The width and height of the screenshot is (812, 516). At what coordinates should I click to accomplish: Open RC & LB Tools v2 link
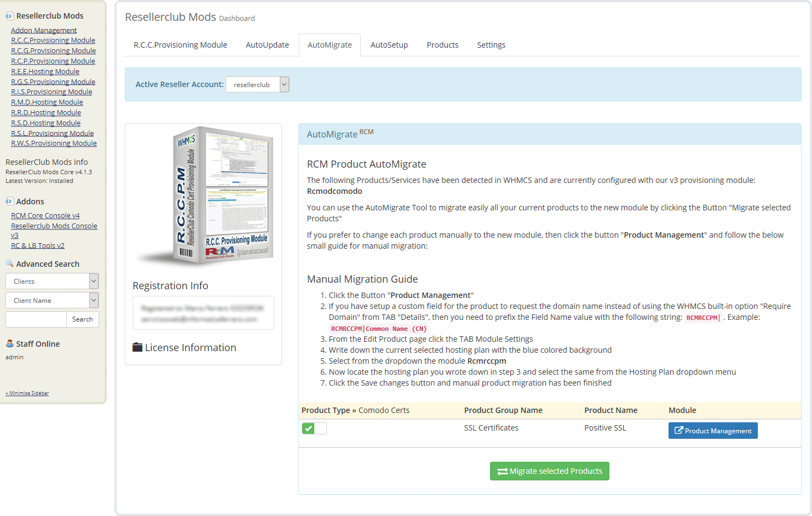[38, 246]
